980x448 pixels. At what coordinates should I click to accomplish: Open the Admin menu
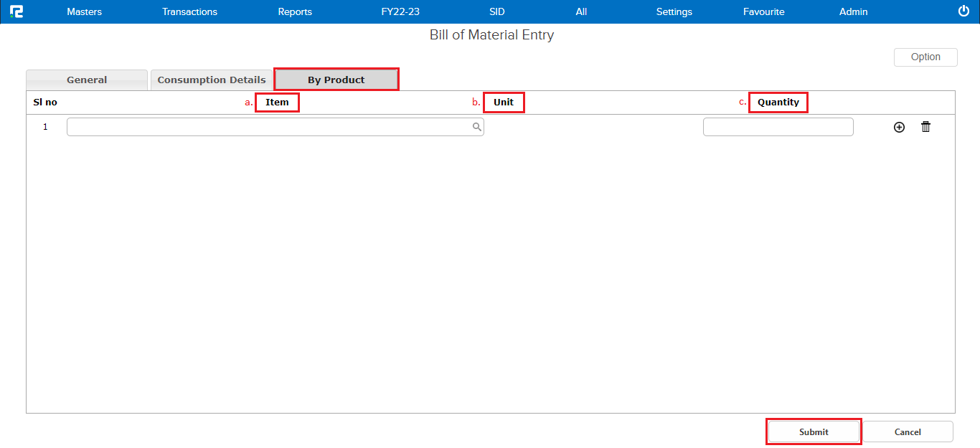(x=853, y=11)
